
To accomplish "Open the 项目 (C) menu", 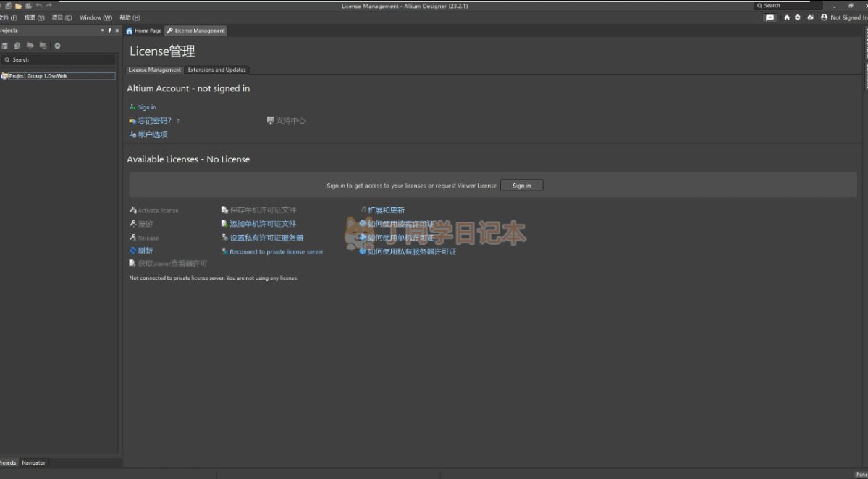I will [x=62, y=17].
